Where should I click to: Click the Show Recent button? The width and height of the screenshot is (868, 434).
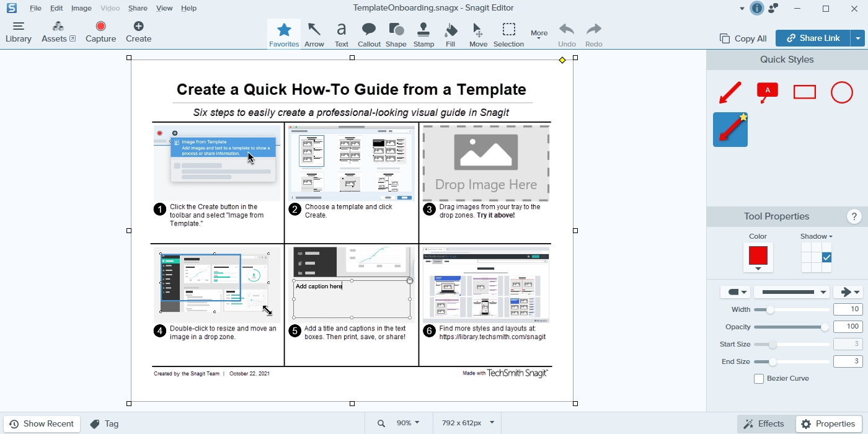[x=42, y=424]
